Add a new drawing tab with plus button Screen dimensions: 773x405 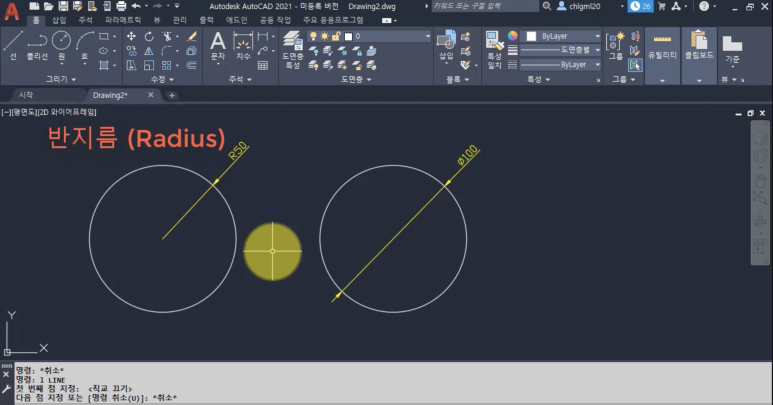[172, 95]
